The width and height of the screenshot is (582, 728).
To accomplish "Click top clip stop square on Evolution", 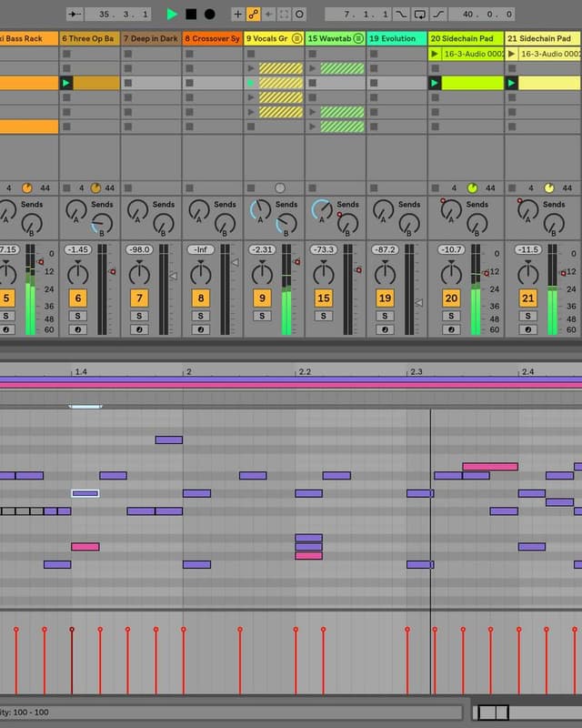I will pos(374,54).
